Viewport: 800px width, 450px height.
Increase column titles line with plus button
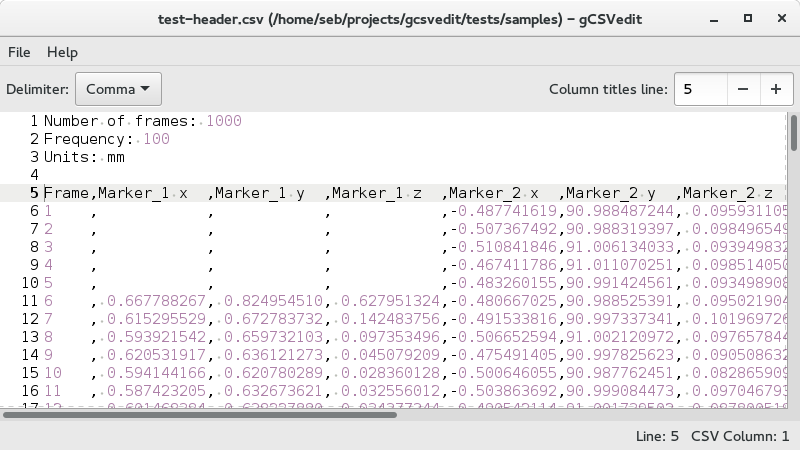(x=775, y=89)
